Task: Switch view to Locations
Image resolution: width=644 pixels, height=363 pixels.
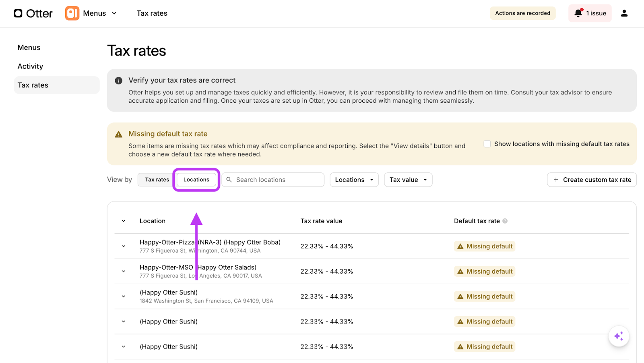Action: [196, 180]
